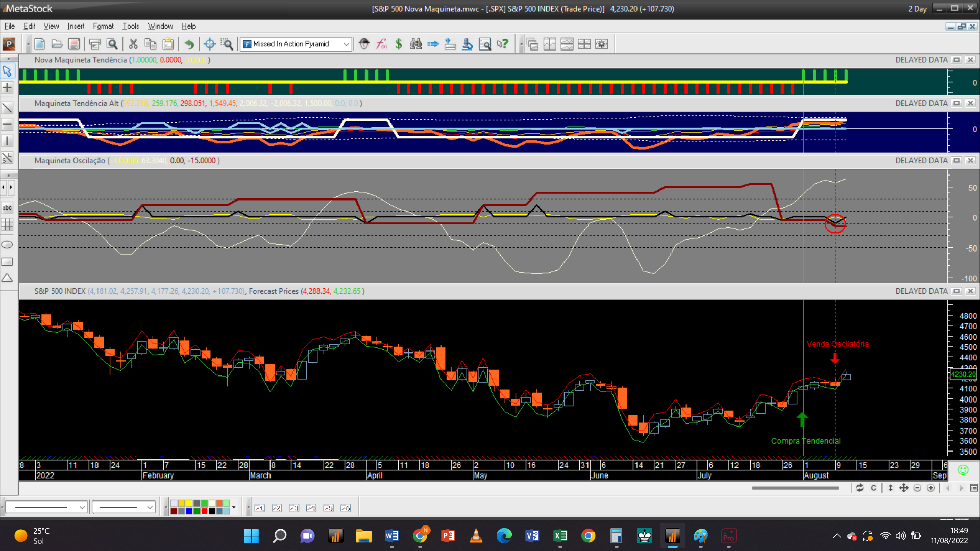Expand the color palette dropdown arrow
Image resolution: width=980 pixels, height=551 pixels.
click(x=234, y=507)
